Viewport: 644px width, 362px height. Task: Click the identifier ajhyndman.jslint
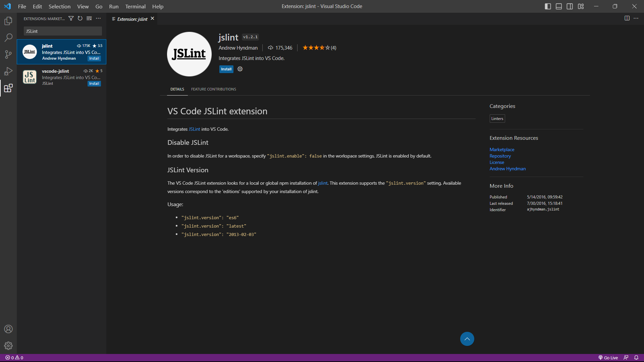(543, 209)
